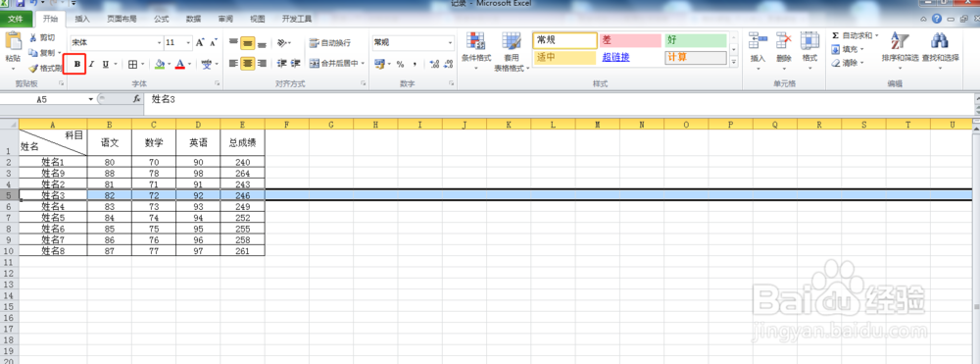
Task: Switch to the 页面布局 tab
Action: coord(122,19)
